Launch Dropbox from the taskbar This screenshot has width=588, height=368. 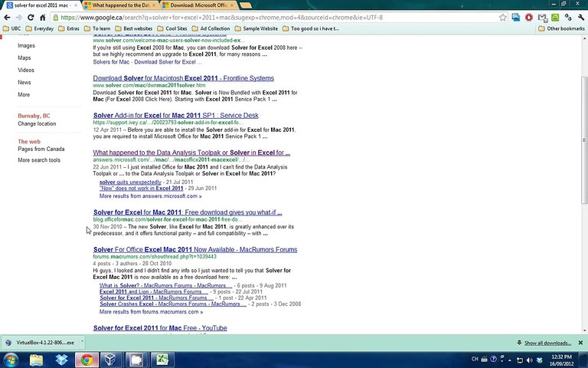tap(61, 360)
